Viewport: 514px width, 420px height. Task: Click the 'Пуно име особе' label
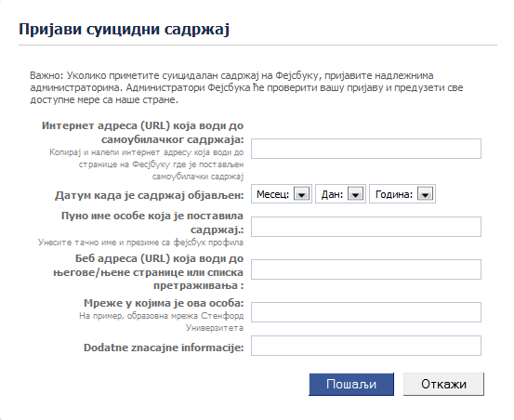pyautogui.click(x=152, y=223)
